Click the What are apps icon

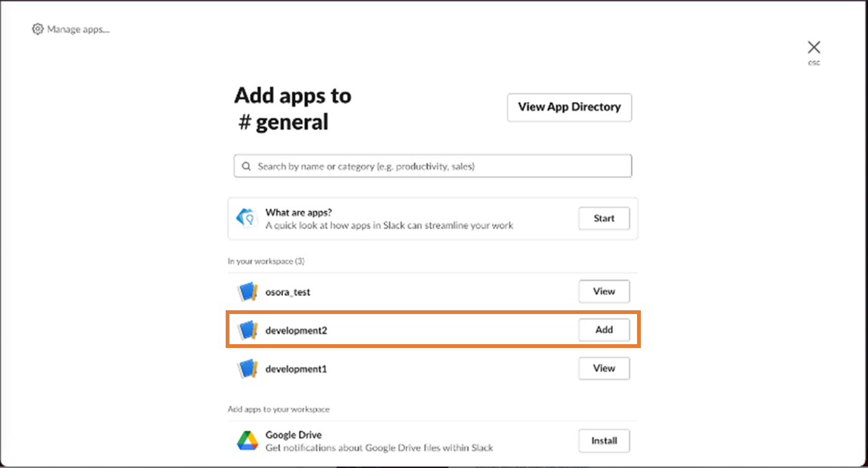247,218
